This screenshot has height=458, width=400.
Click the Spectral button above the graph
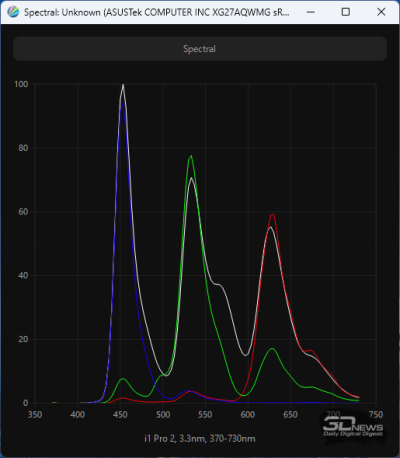(200, 49)
